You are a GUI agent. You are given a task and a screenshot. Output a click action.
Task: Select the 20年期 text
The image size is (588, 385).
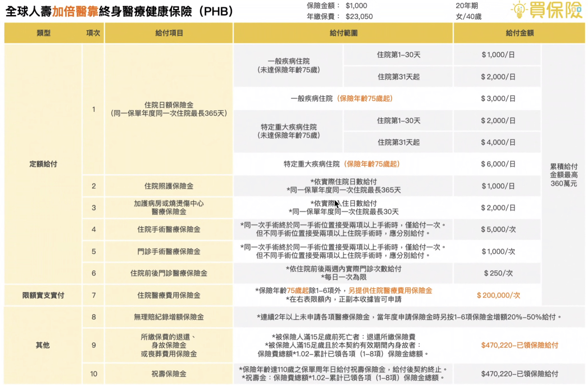[467, 5]
